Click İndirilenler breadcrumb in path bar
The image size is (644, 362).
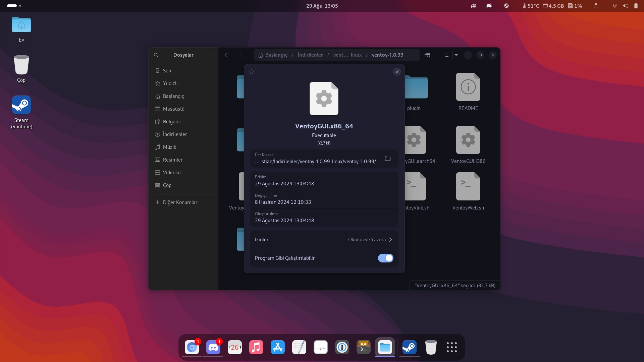pos(310,55)
